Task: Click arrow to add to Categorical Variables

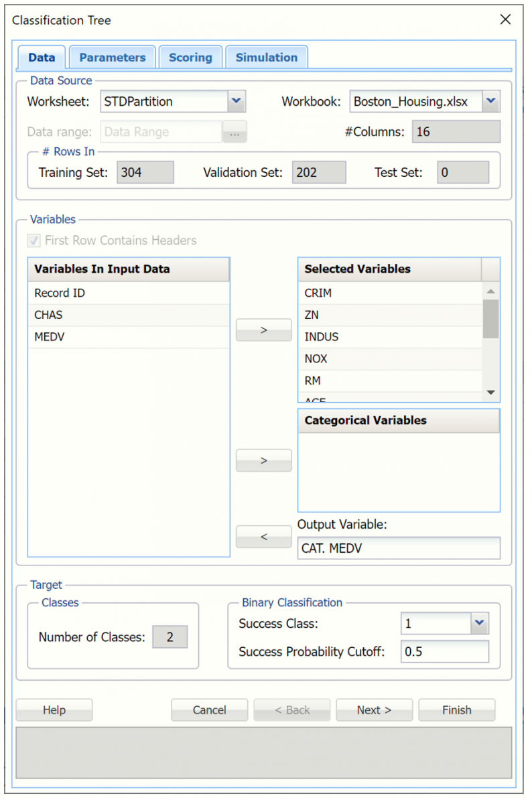Action: pyautogui.click(x=263, y=460)
